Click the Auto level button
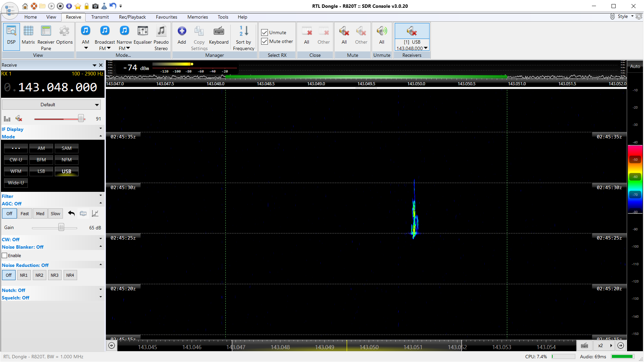Viewport: 644px width, 362px height. pyautogui.click(x=635, y=66)
